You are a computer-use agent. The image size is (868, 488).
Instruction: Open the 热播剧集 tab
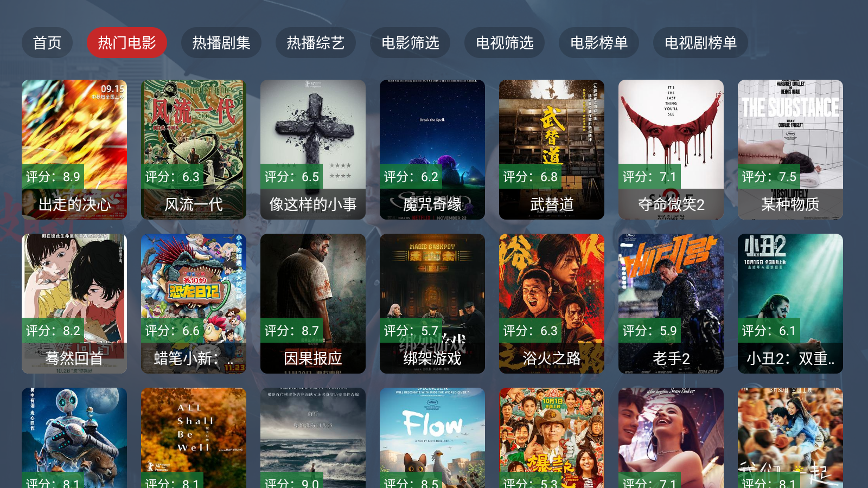(221, 43)
